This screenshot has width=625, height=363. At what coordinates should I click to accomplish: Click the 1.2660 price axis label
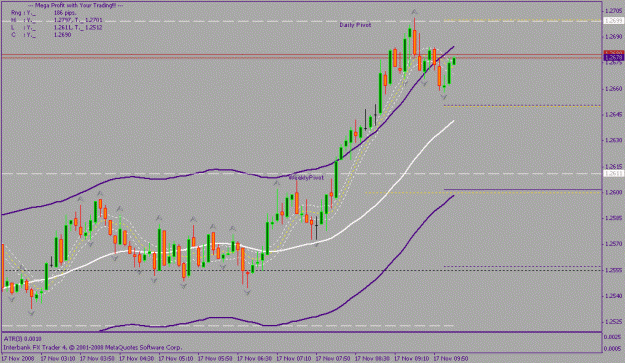[x=613, y=88]
